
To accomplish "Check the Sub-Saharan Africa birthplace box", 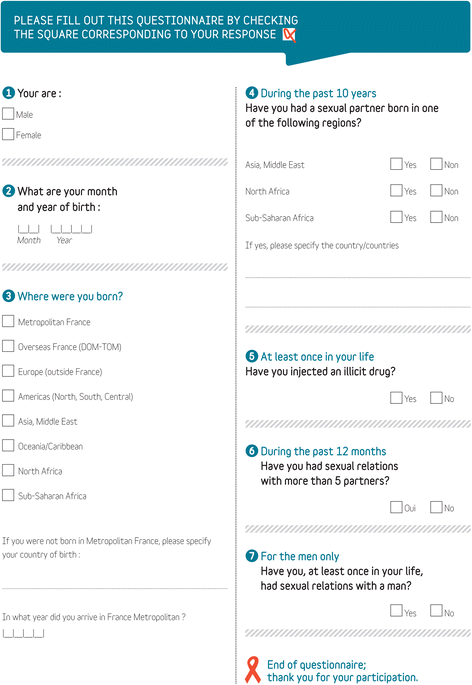I will click(8, 495).
